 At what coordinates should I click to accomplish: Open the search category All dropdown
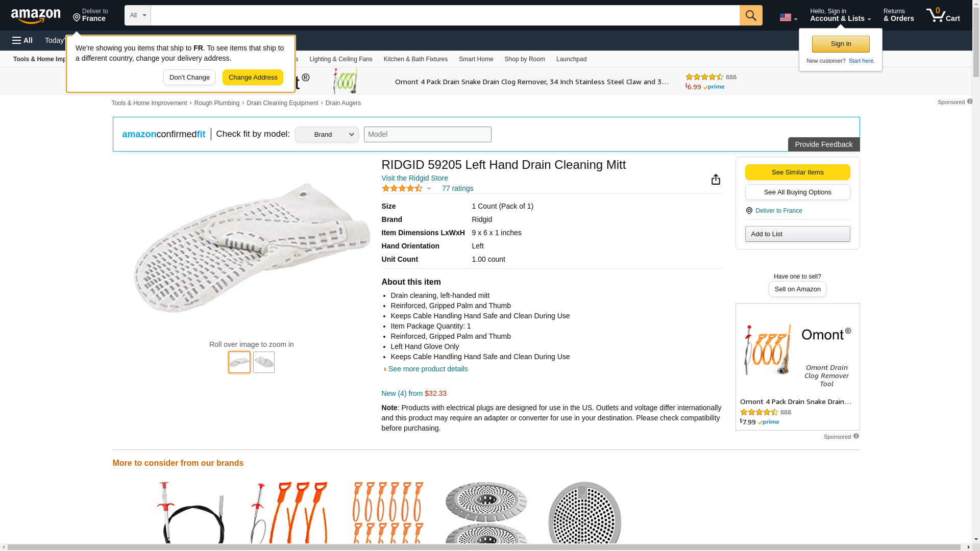(x=137, y=15)
